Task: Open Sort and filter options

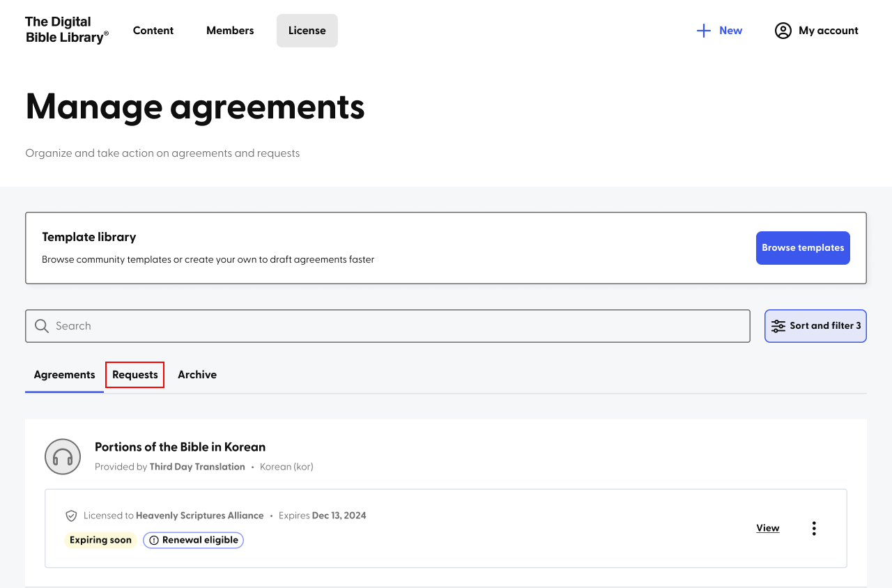Action: click(815, 326)
